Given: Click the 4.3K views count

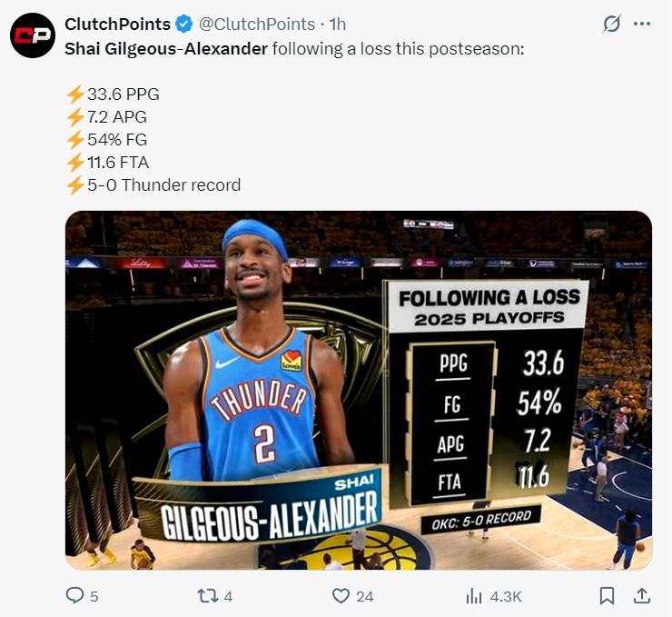Looking at the screenshot, I should tap(505, 597).
